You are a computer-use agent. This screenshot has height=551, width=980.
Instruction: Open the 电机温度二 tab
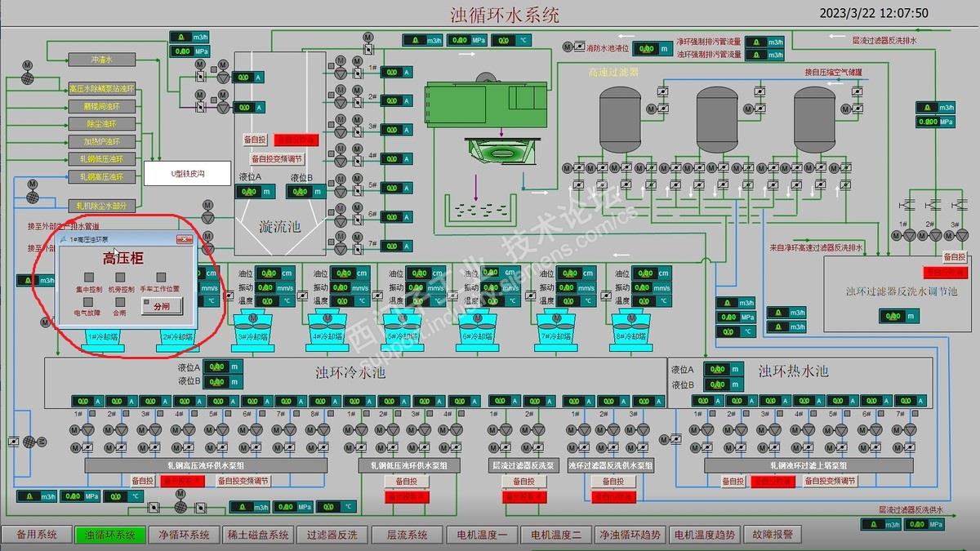click(556, 535)
